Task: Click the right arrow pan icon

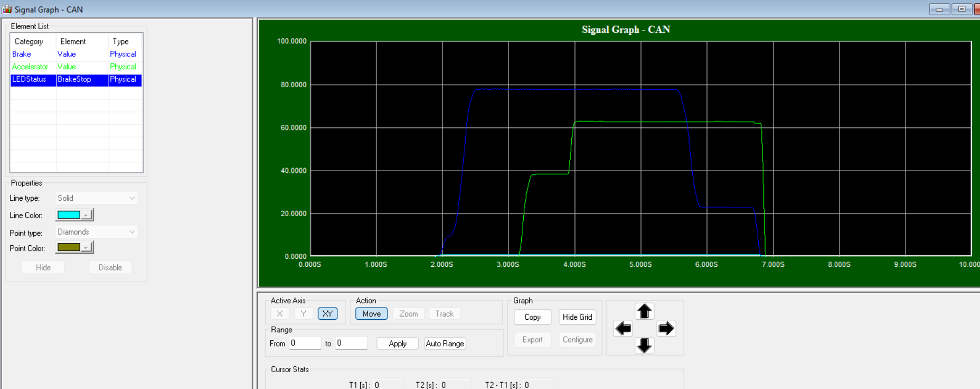Action: coord(666,329)
